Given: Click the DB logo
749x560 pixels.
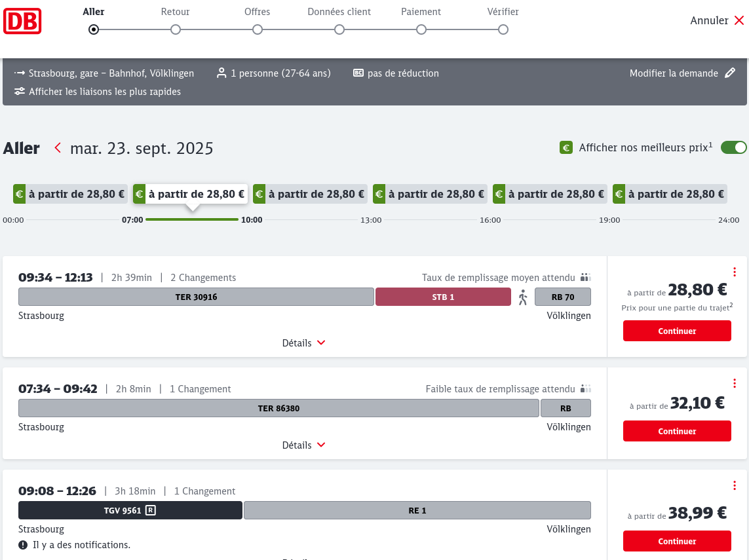Looking at the screenshot, I should point(22,21).
